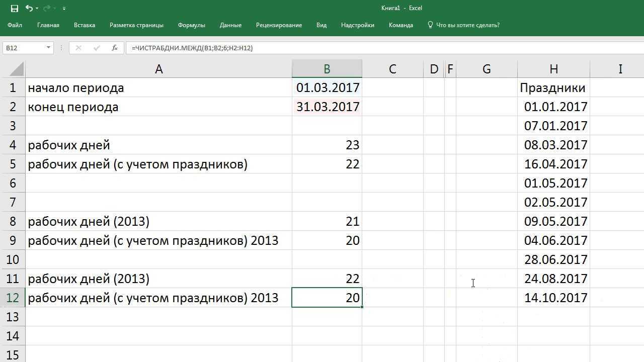Open the Формулы tab
This screenshot has width=644, height=362.
(191, 25)
